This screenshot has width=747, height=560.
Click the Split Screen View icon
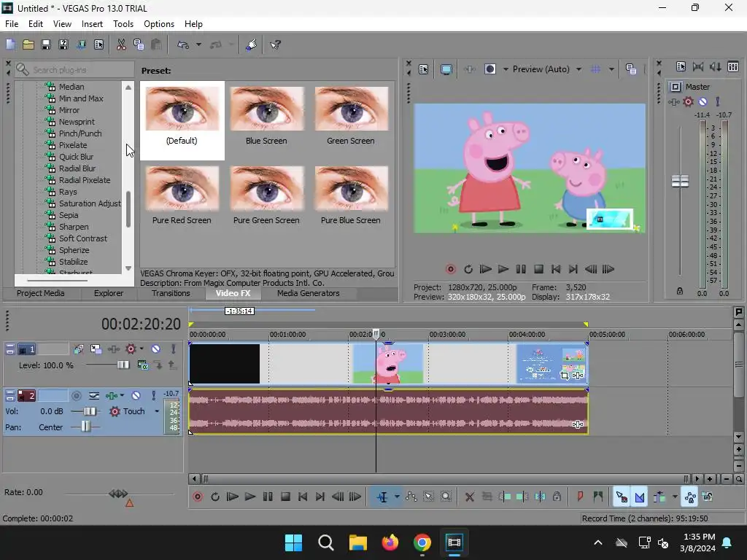(x=490, y=69)
